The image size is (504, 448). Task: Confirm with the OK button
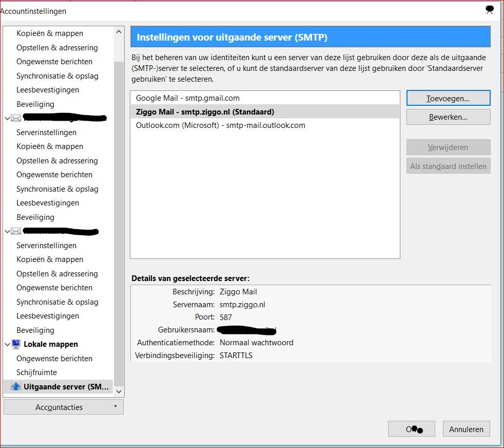point(412,429)
